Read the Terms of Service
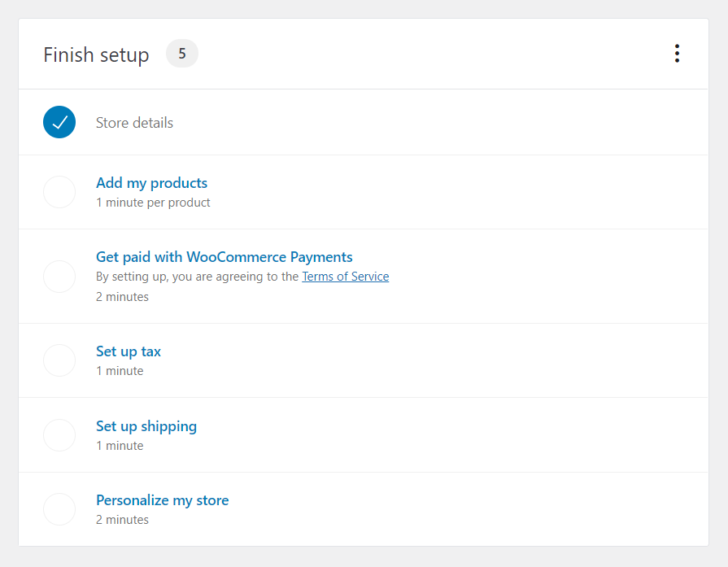This screenshot has width=728, height=567. click(x=345, y=276)
